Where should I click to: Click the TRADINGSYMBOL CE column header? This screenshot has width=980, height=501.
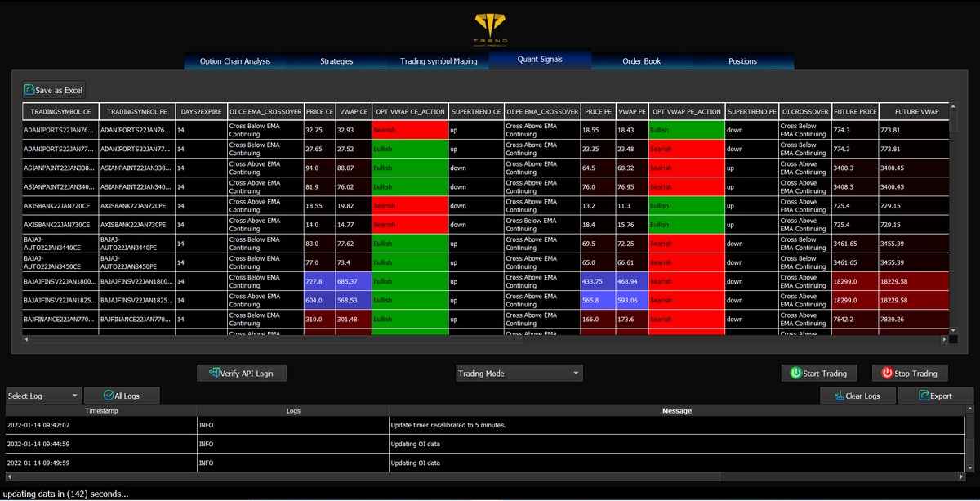60,111
